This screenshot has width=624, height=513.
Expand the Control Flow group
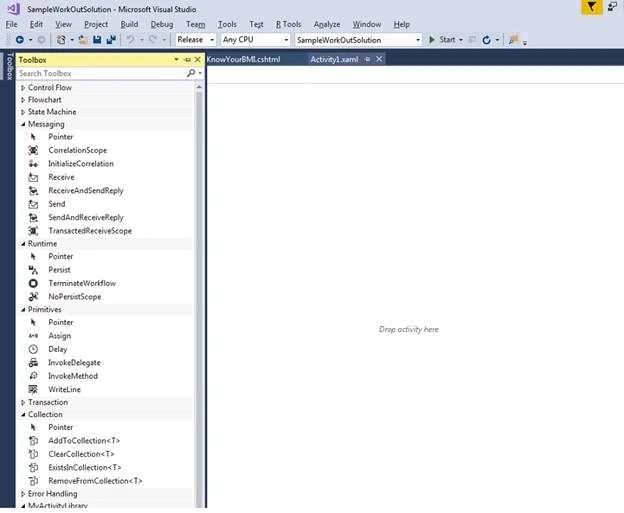(x=23, y=88)
